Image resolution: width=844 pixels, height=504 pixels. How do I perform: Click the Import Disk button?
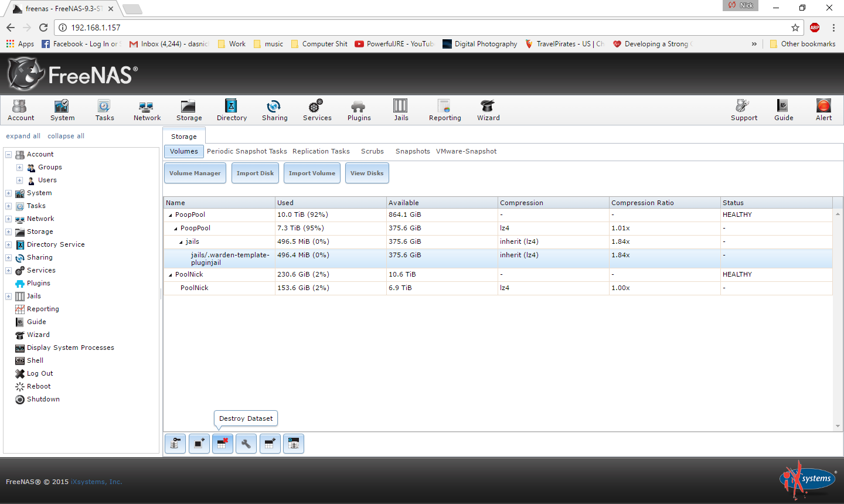[x=255, y=173]
